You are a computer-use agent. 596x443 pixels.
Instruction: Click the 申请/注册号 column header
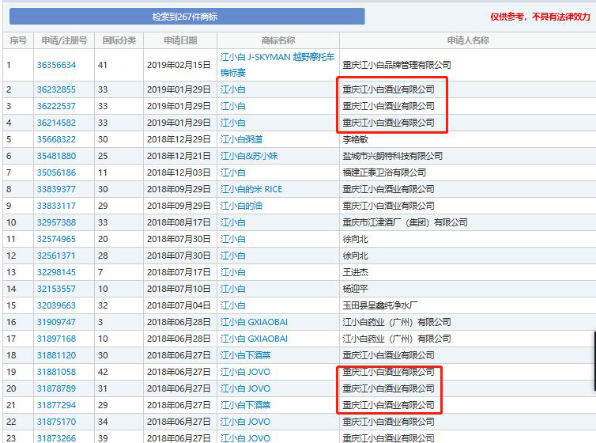pyautogui.click(x=64, y=40)
